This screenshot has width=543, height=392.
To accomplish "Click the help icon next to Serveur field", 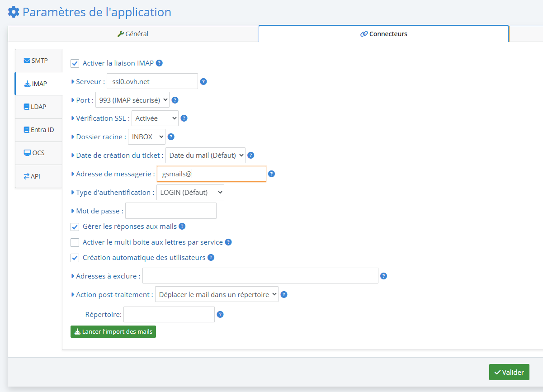I will coord(203,82).
